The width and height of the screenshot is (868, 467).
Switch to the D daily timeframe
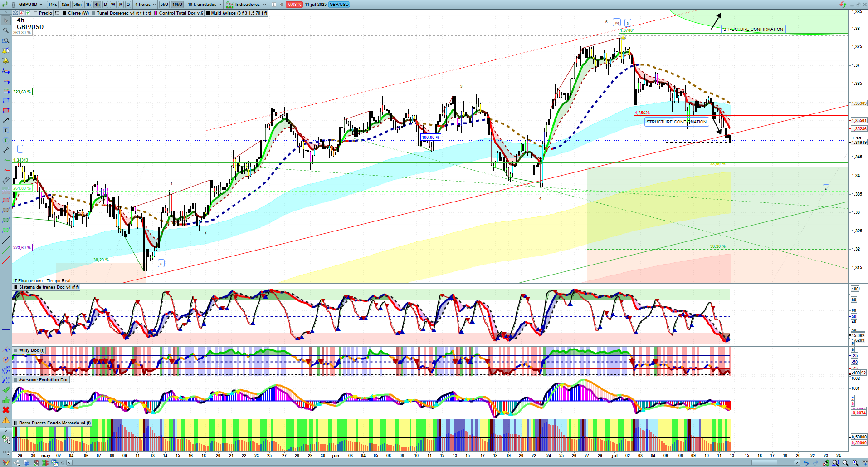(x=105, y=5)
